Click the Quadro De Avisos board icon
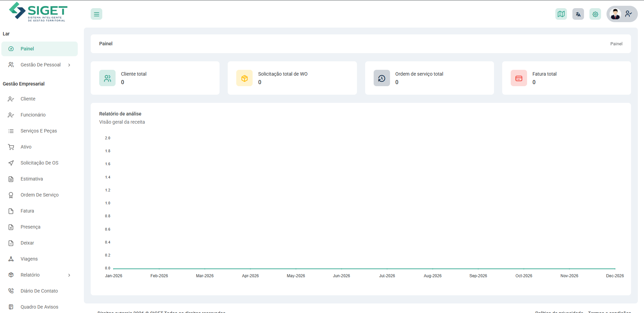 click(x=11, y=307)
